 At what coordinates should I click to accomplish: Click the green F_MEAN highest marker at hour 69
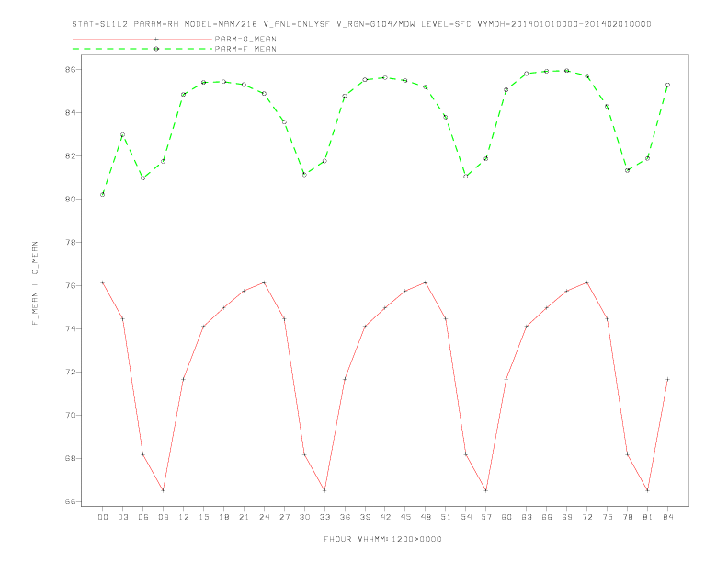[x=567, y=71]
